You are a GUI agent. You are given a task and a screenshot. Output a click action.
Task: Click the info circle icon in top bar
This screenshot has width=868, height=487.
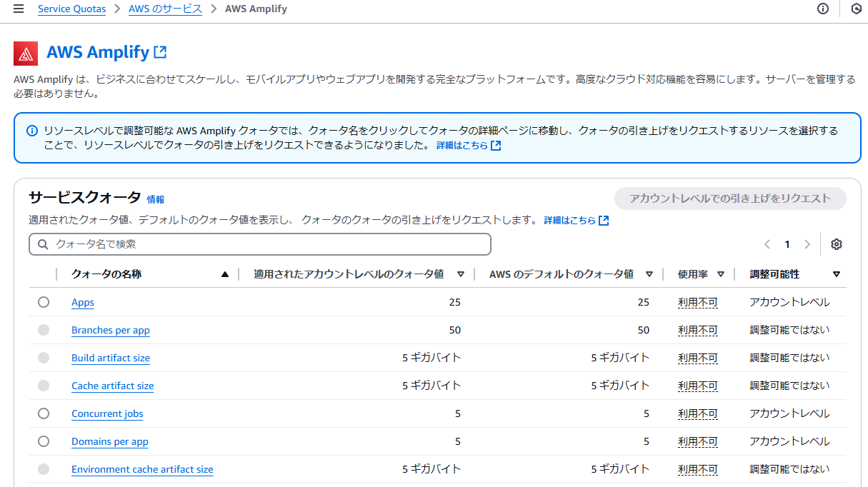coord(823,9)
